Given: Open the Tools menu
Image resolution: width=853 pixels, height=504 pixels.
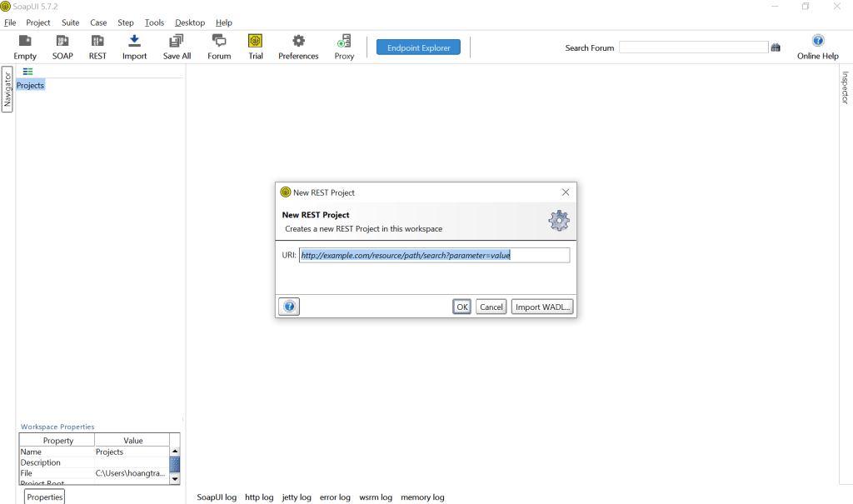Looking at the screenshot, I should click(154, 22).
